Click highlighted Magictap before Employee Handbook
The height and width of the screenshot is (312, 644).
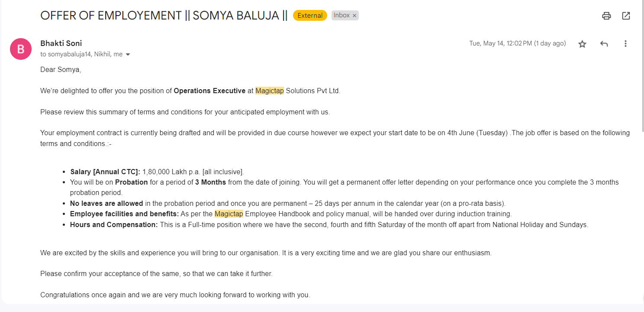229,214
